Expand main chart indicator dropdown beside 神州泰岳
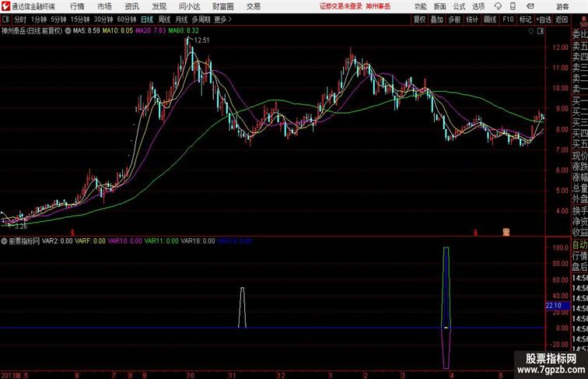This screenshot has height=379, width=588. click(x=68, y=31)
